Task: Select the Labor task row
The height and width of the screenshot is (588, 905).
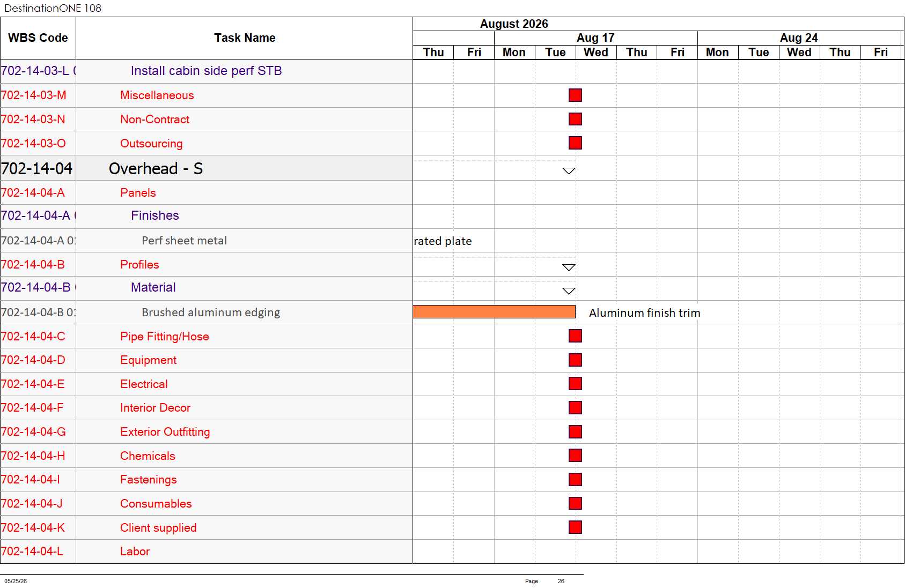Action: (207, 552)
